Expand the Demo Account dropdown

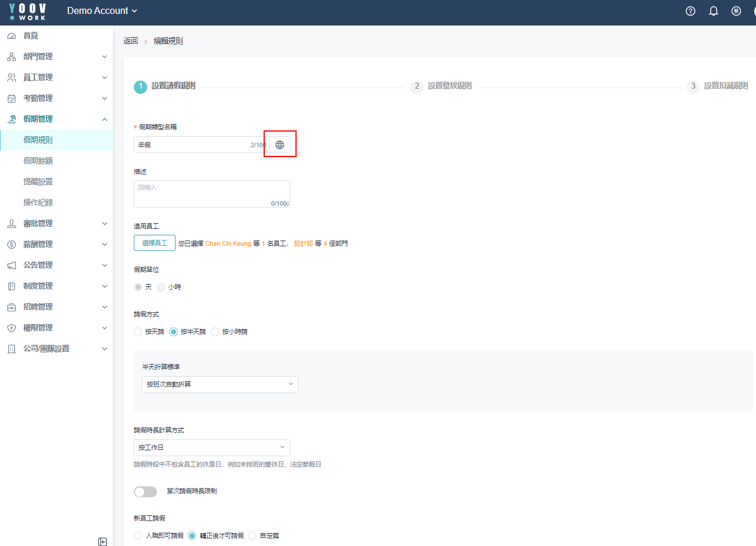[103, 11]
